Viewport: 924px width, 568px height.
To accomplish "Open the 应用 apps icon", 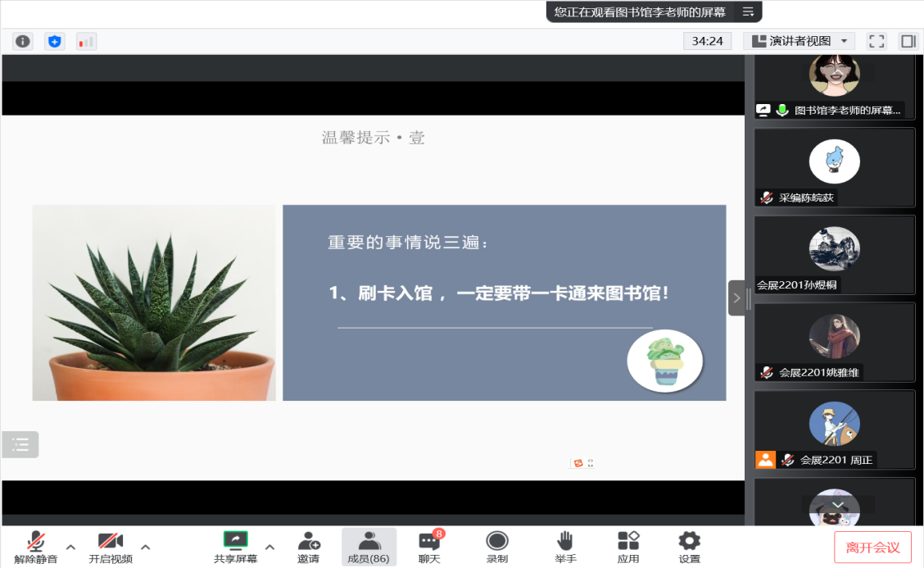I will (x=628, y=547).
